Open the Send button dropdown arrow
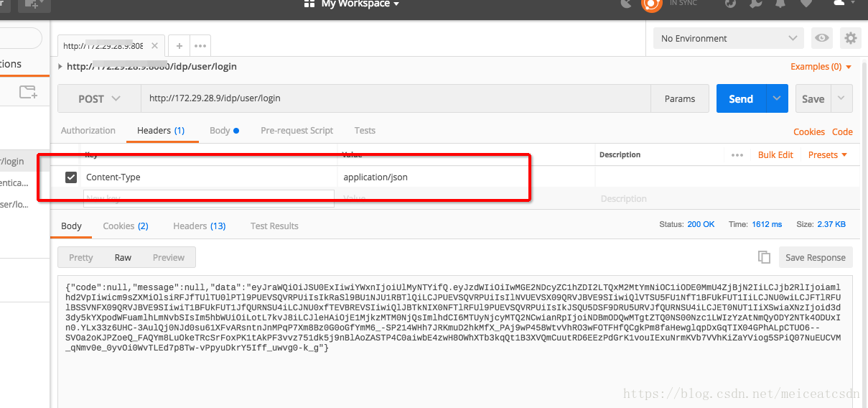 [777, 98]
